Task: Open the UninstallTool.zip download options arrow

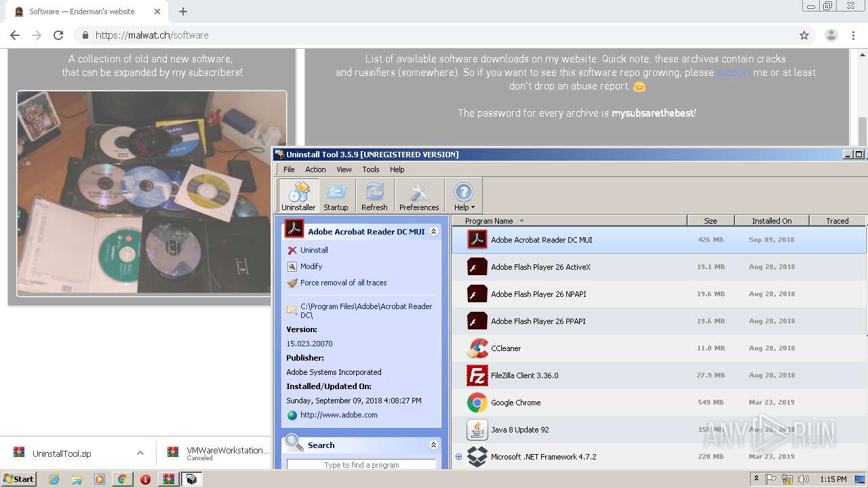Action: 140,453
